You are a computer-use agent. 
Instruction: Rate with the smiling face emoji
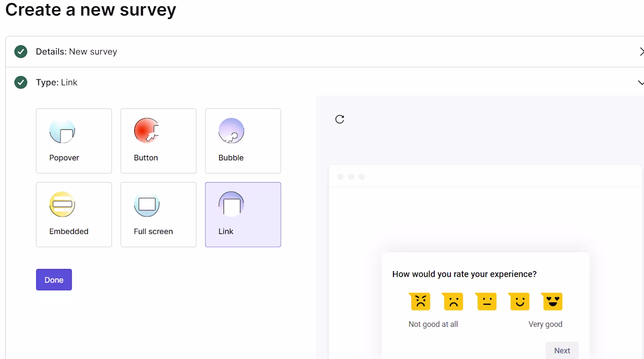click(519, 301)
